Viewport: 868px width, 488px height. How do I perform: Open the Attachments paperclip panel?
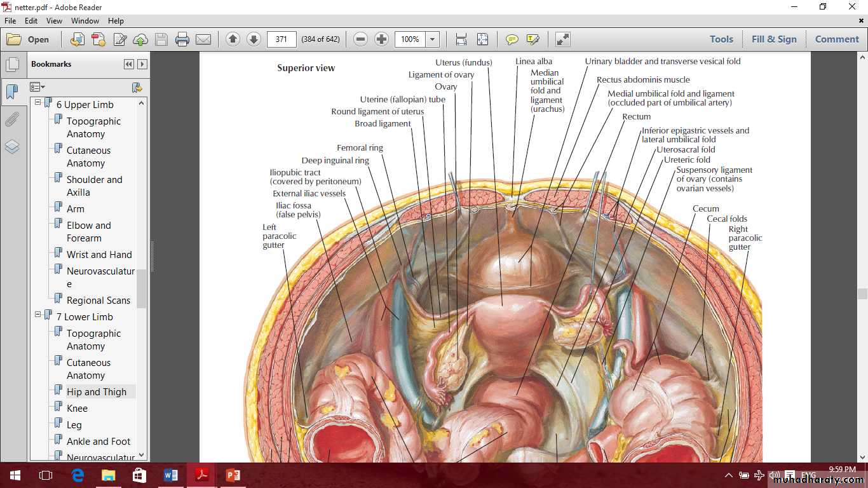pyautogui.click(x=12, y=119)
